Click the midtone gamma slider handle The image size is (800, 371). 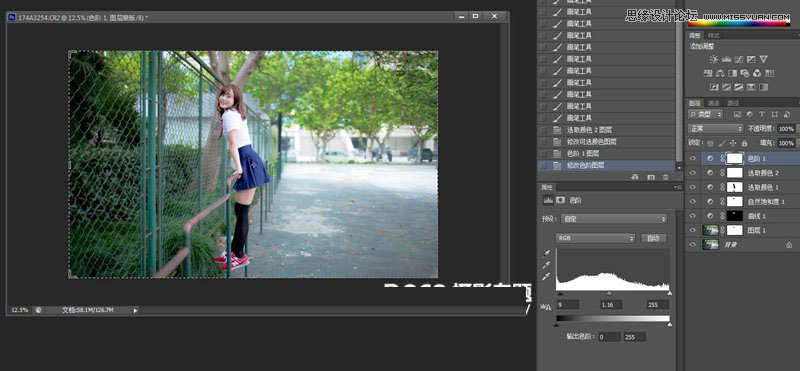[609, 293]
